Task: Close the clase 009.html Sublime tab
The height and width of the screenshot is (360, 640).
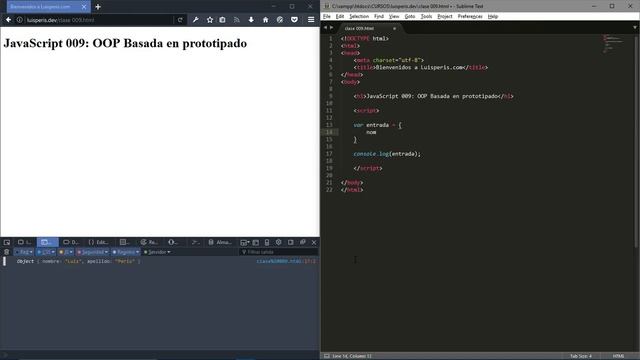Action: pyautogui.click(x=394, y=29)
